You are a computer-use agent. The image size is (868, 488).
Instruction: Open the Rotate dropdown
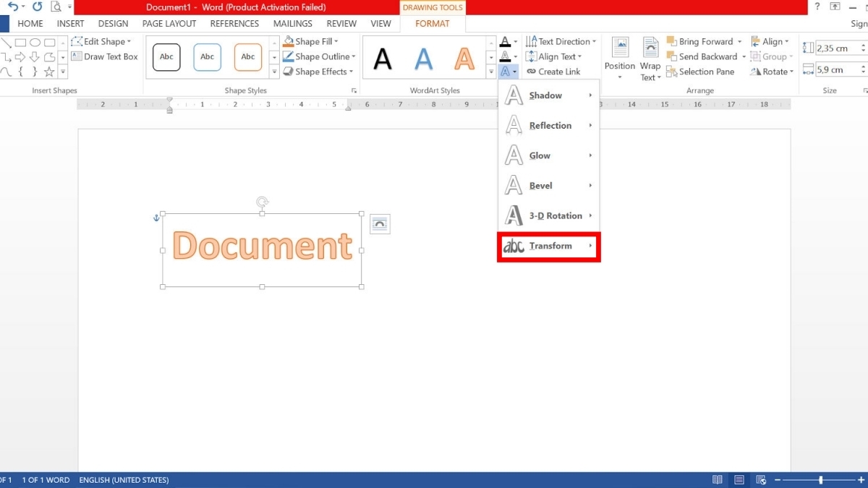click(x=772, y=72)
